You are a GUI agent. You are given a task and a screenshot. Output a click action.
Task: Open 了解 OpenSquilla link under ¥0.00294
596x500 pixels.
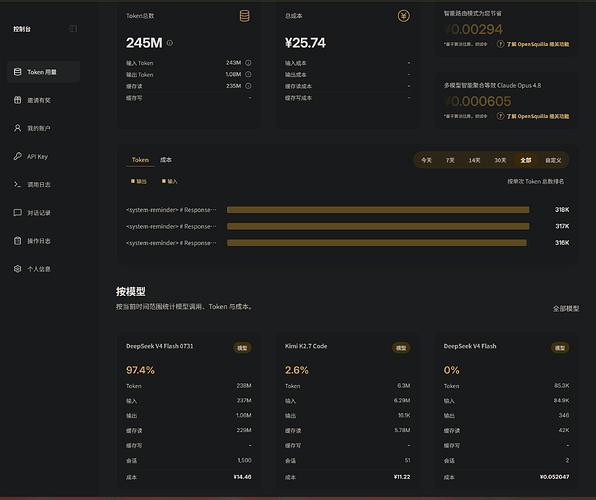(537, 44)
